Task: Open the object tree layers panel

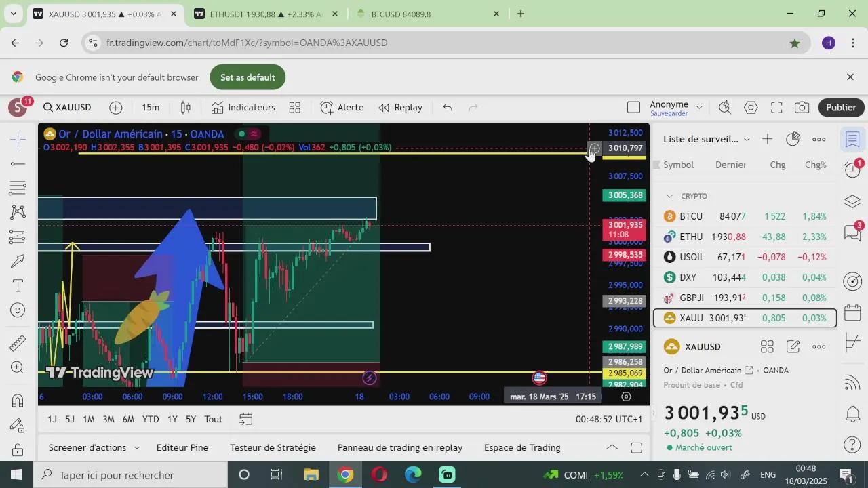Action: [x=853, y=201]
